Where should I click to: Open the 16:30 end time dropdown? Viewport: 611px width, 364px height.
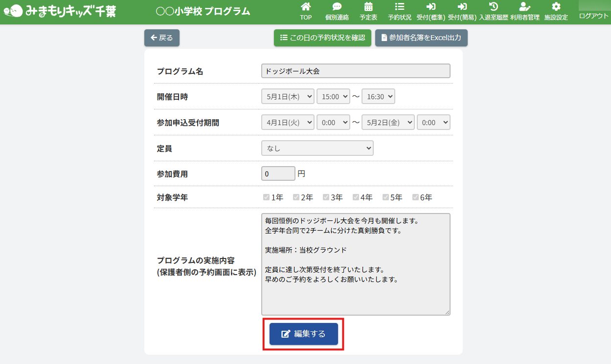click(x=378, y=97)
